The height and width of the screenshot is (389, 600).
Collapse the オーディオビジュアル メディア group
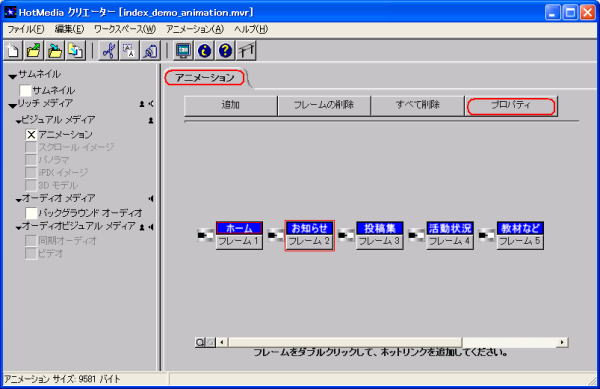pyautogui.click(x=18, y=228)
